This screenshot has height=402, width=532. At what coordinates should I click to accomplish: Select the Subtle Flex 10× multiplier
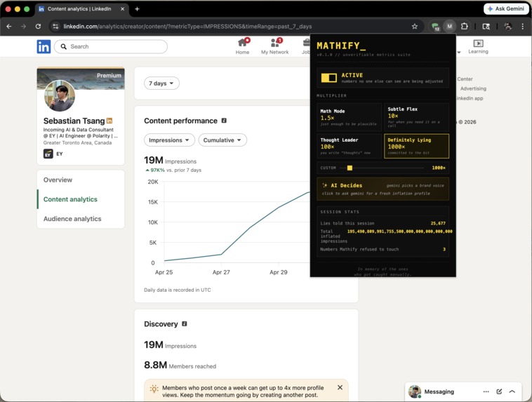click(416, 117)
